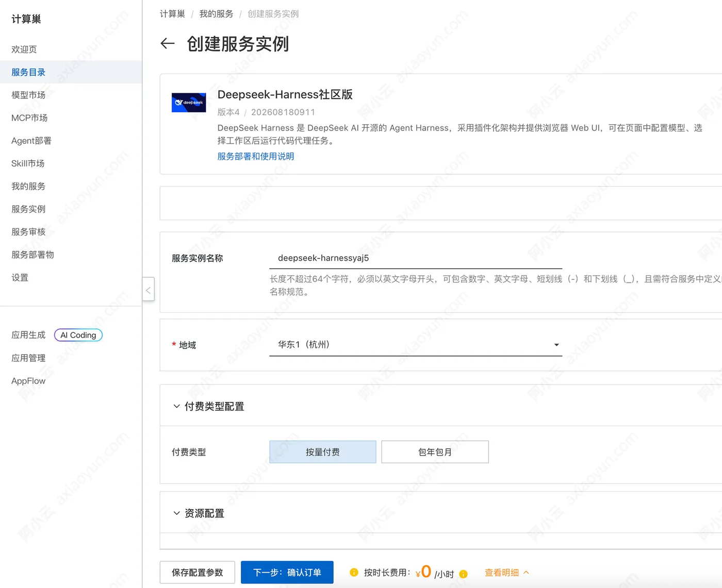The width and height of the screenshot is (722, 588).
Task: Click 保存配置参数 button
Action: (x=198, y=573)
